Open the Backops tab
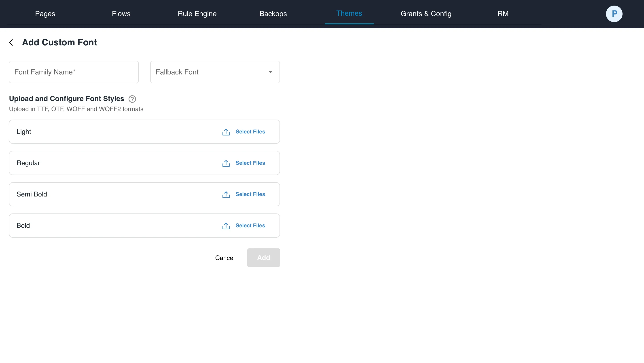The height and width of the screenshot is (363, 644). point(273,14)
